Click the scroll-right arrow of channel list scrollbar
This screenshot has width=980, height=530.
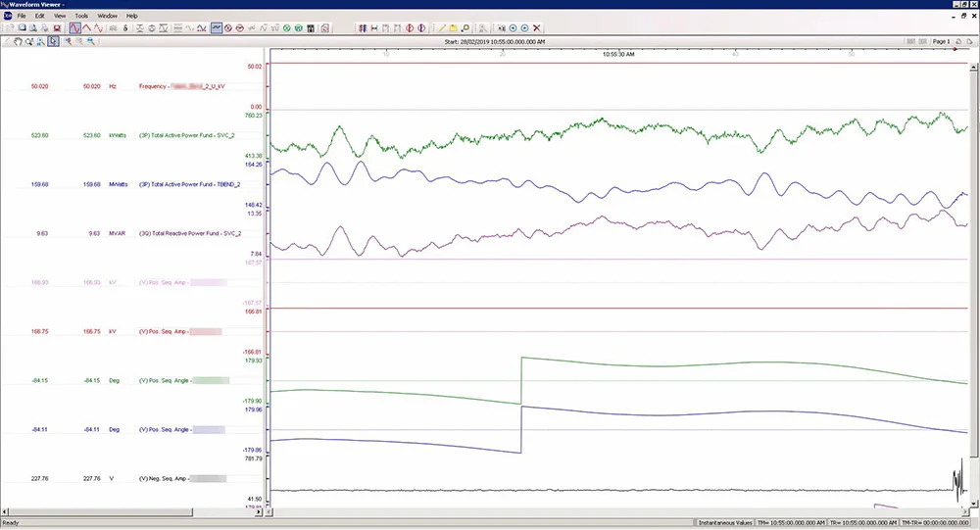tap(258, 511)
